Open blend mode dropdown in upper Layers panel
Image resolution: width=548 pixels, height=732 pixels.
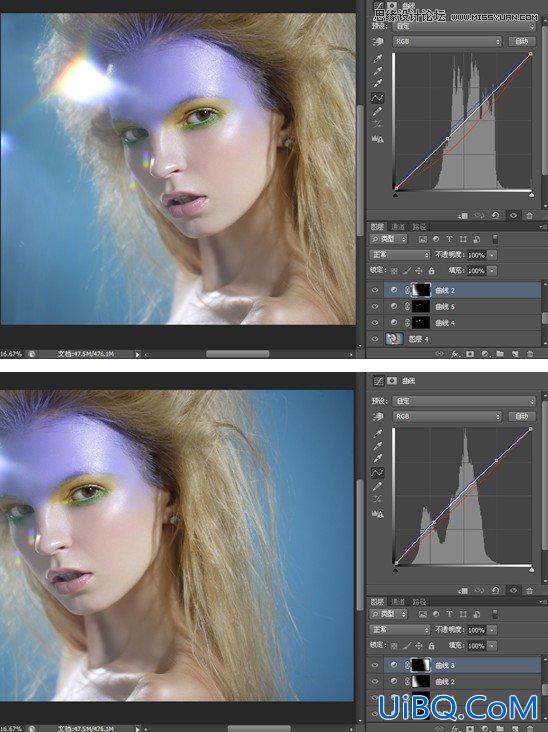400,255
